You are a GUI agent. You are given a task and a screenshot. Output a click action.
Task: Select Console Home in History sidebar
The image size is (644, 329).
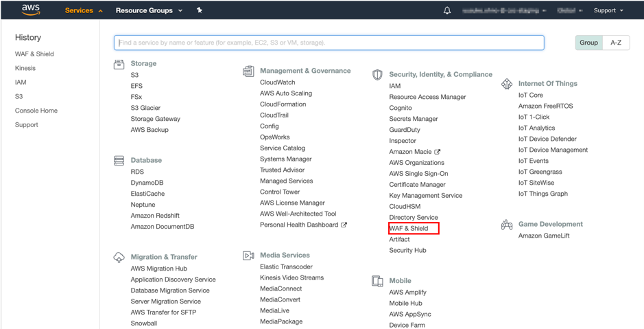(36, 111)
